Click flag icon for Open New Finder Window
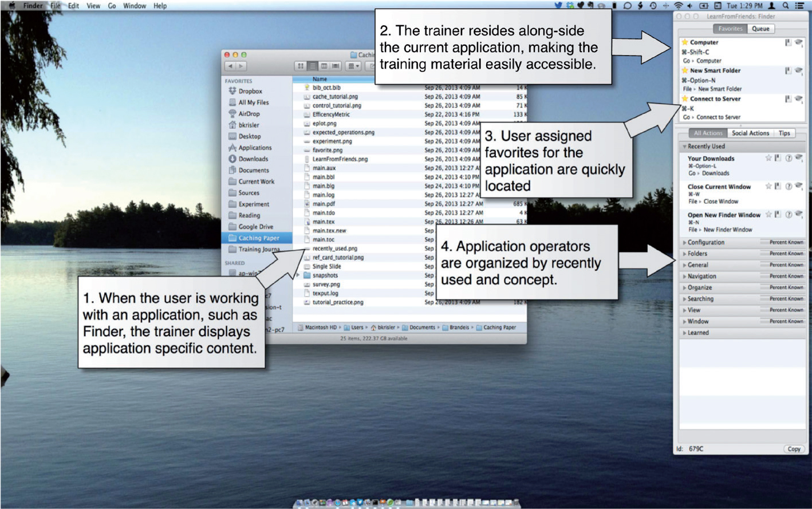 (778, 215)
